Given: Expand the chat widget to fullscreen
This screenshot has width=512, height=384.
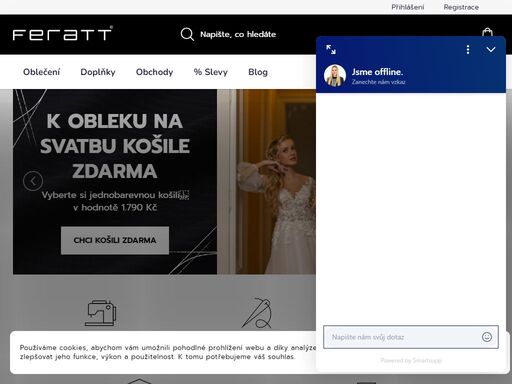Looking at the screenshot, I should click(x=331, y=50).
